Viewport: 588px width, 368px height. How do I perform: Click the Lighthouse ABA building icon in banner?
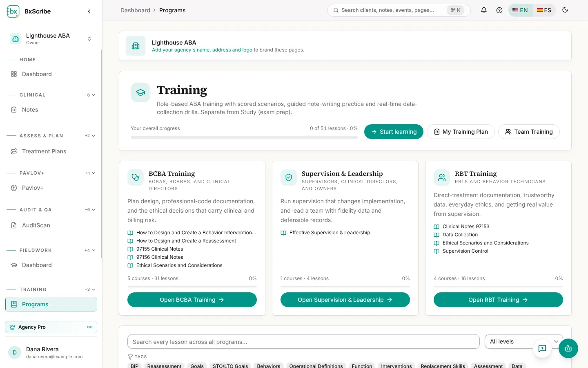click(136, 46)
